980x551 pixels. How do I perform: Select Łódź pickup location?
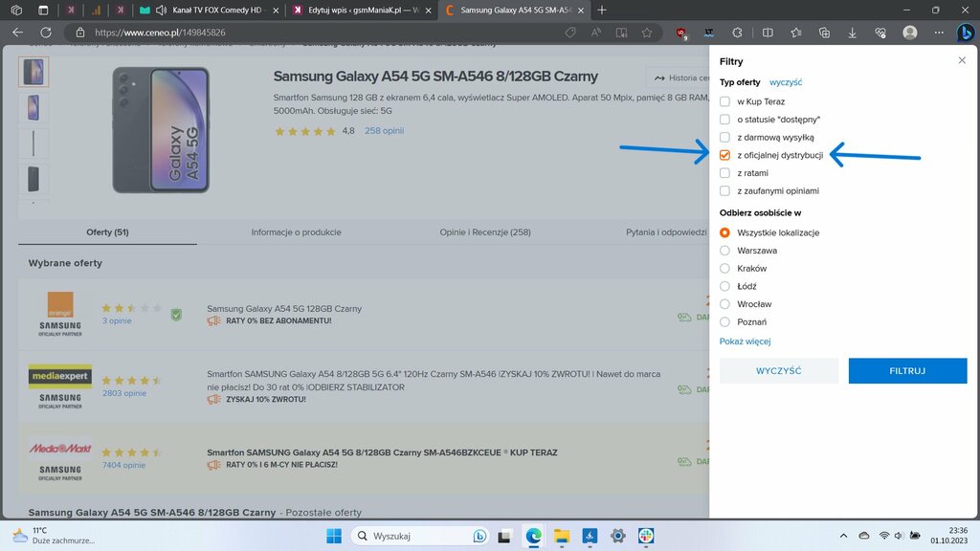coord(724,286)
